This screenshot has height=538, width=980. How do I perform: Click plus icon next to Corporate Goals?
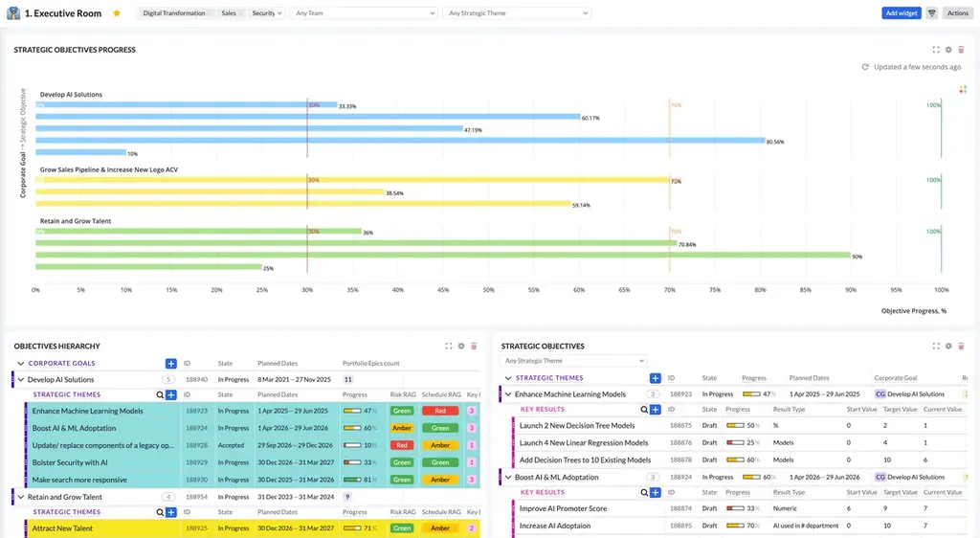tap(170, 364)
